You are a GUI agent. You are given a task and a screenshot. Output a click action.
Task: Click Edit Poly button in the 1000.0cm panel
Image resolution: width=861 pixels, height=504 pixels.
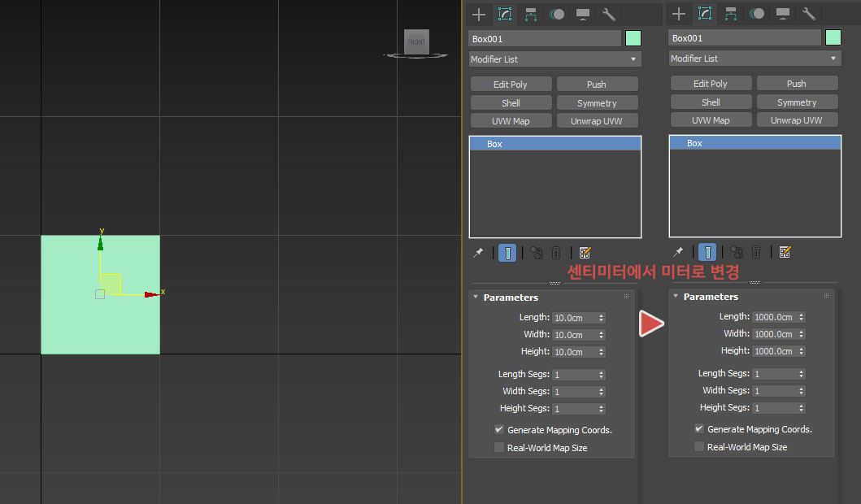(x=711, y=84)
